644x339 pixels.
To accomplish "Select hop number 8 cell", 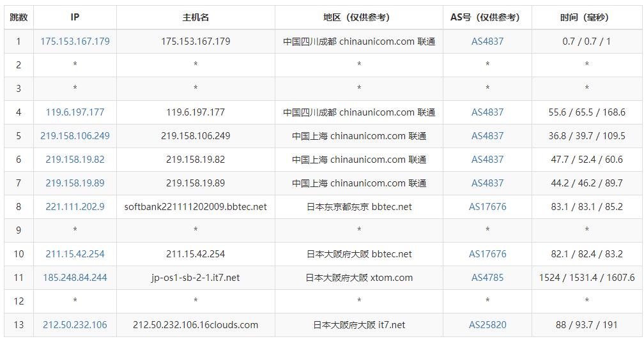I will coord(19,207).
